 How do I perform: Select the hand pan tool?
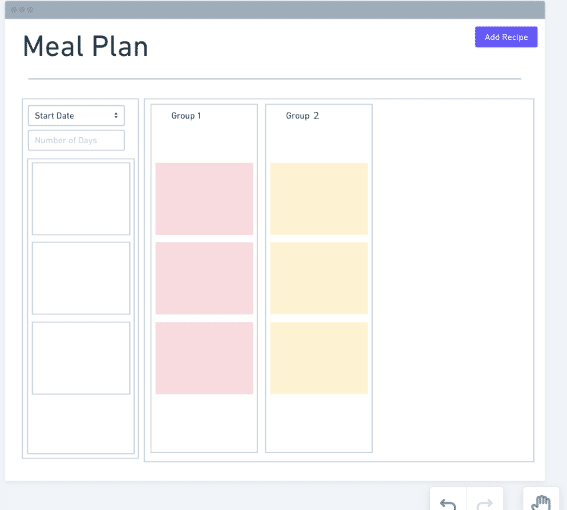541,503
